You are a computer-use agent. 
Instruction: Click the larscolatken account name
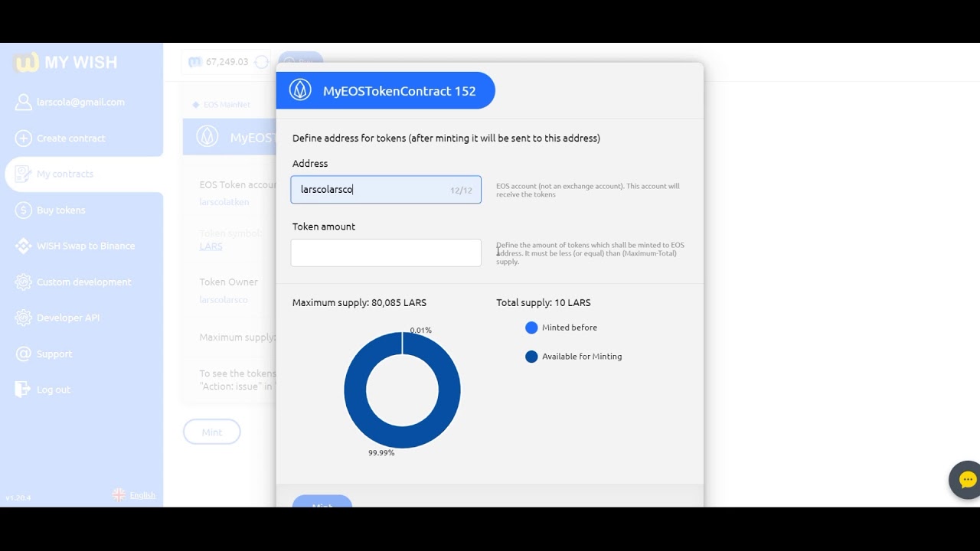tap(224, 203)
